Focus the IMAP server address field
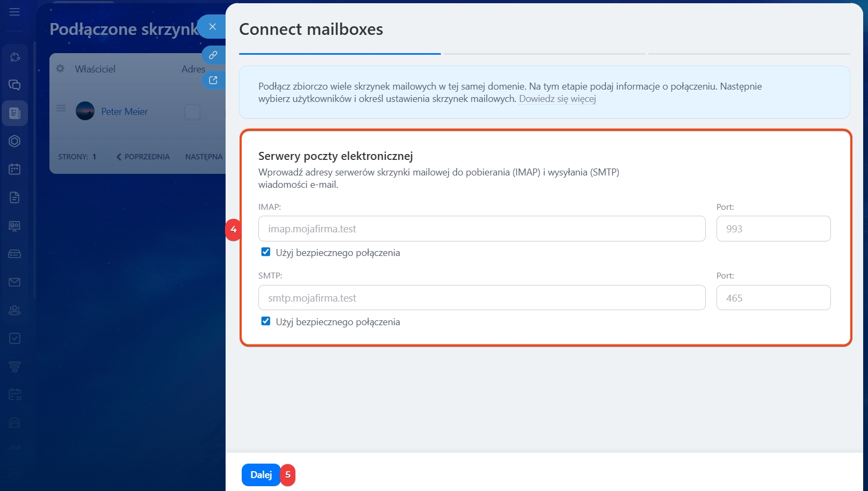 coord(482,229)
